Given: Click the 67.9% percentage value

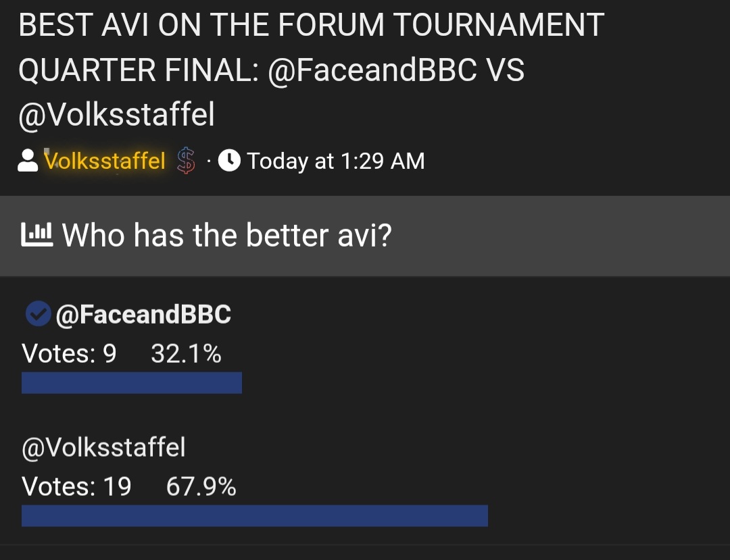Looking at the screenshot, I should coord(201,486).
